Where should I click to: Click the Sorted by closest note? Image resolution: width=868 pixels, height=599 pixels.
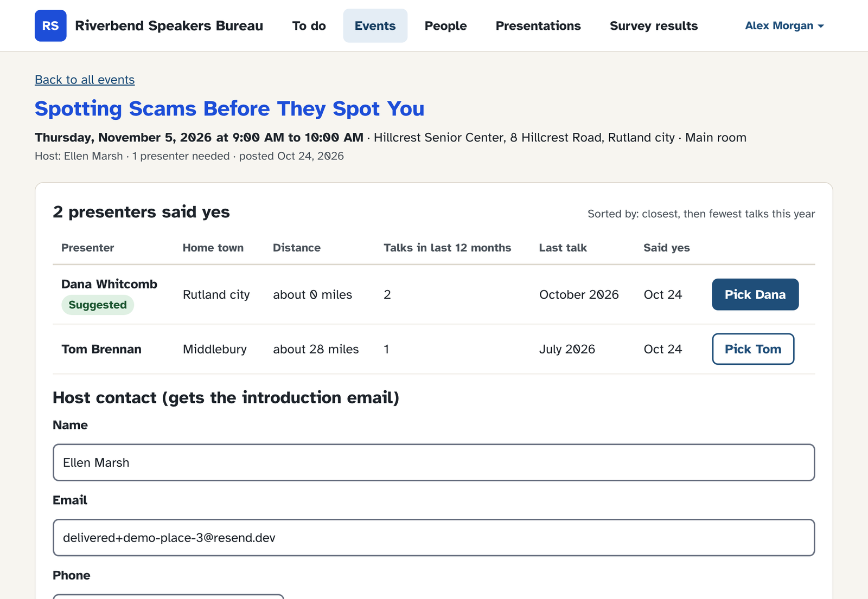(701, 214)
